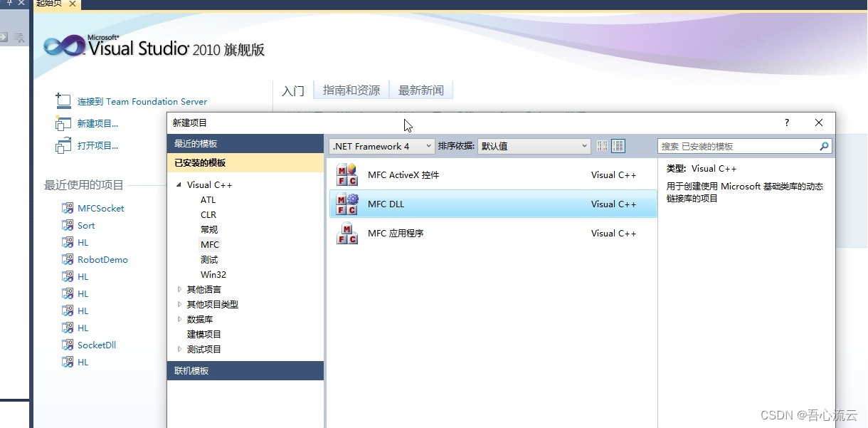Viewport: 868px width, 428px height.
Task: Expand the 其他语言 node
Action: 179,289
